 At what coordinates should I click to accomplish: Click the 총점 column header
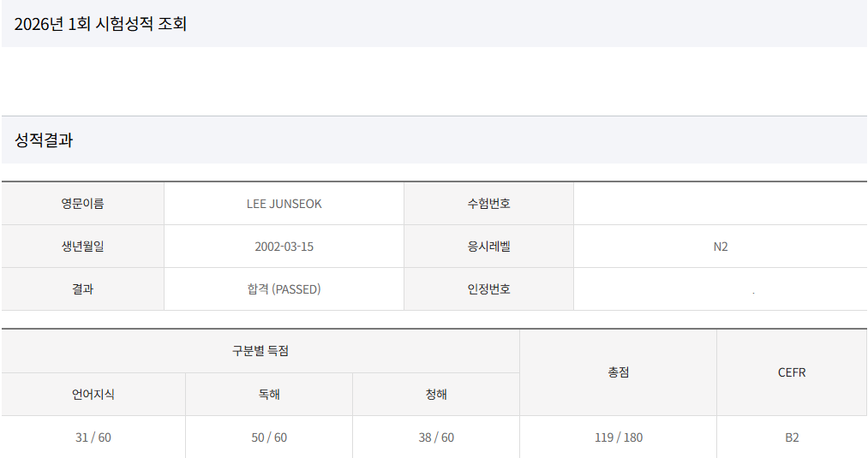click(619, 372)
